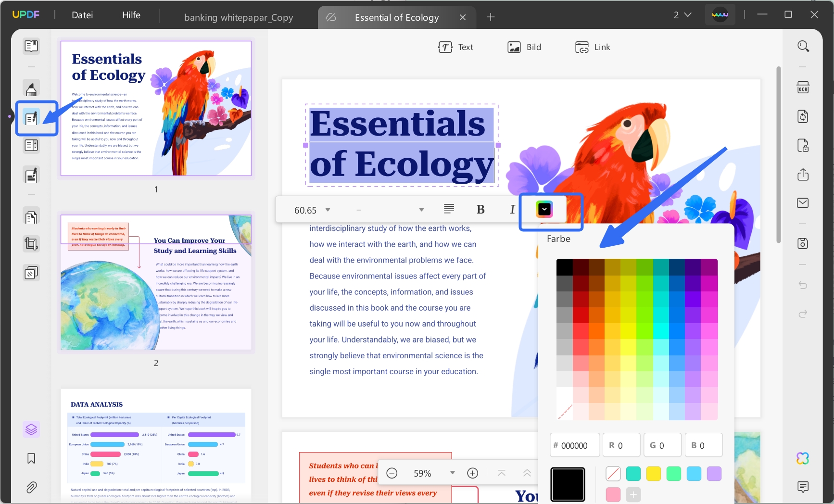The width and height of the screenshot is (834, 504).
Task: Send file by email icon
Action: pyautogui.click(x=803, y=203)
